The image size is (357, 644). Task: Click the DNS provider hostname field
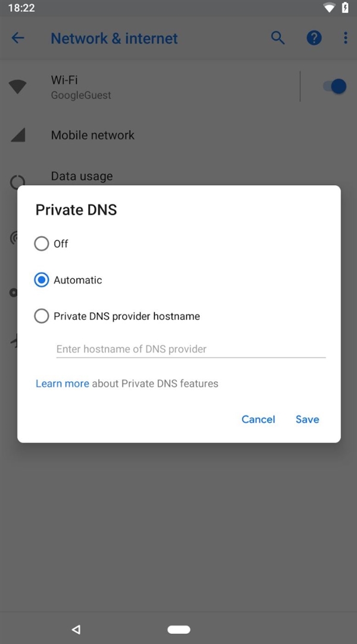(x=190, y=349)
